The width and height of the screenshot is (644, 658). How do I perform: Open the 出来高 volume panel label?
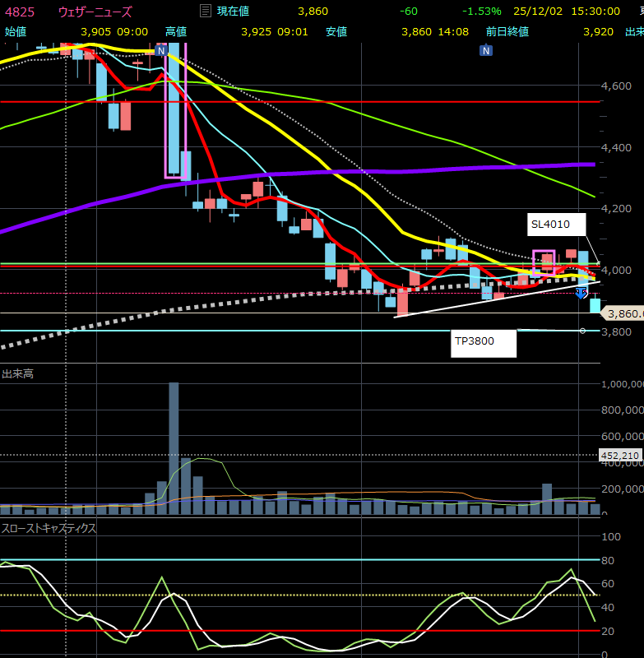[16, 374]
